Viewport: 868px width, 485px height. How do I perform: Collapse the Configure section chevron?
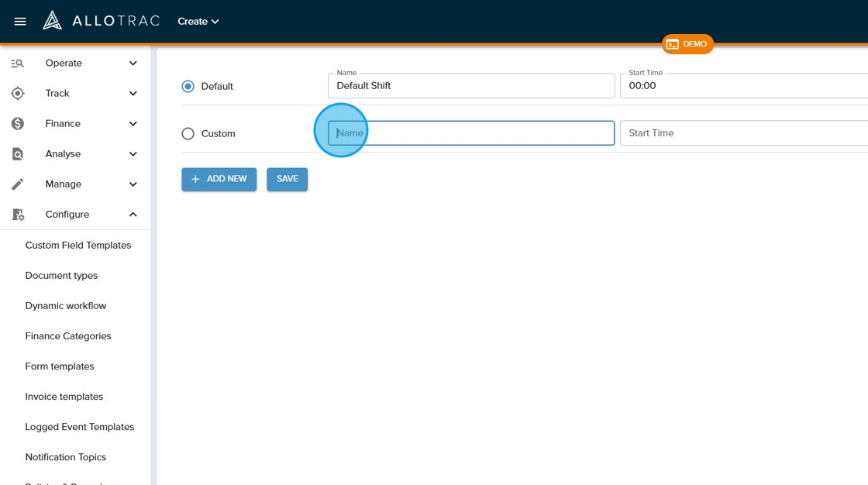(x=133, y=215)
